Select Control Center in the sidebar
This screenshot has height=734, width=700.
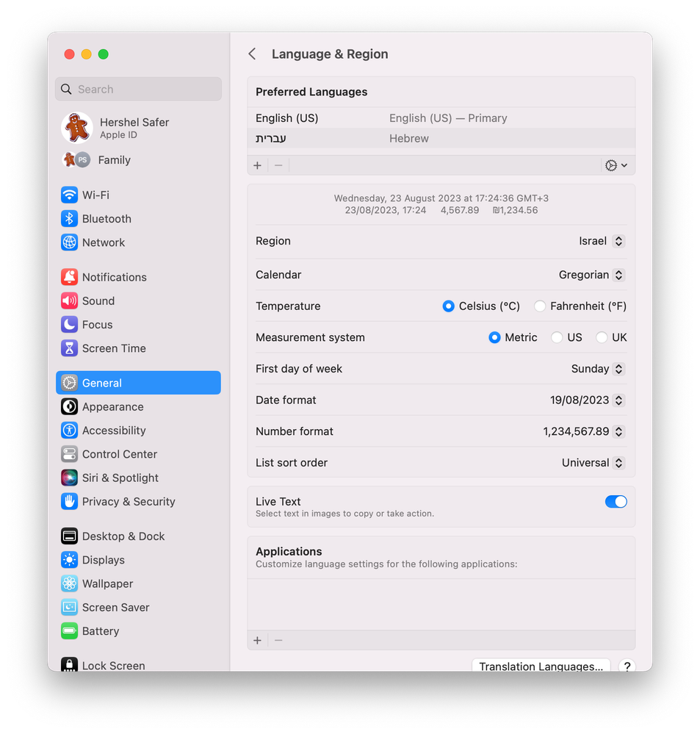click(138, 454)
